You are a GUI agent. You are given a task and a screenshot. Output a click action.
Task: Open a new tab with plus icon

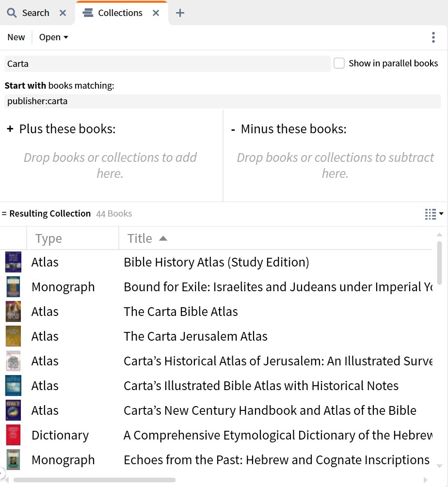pos(180,13)
